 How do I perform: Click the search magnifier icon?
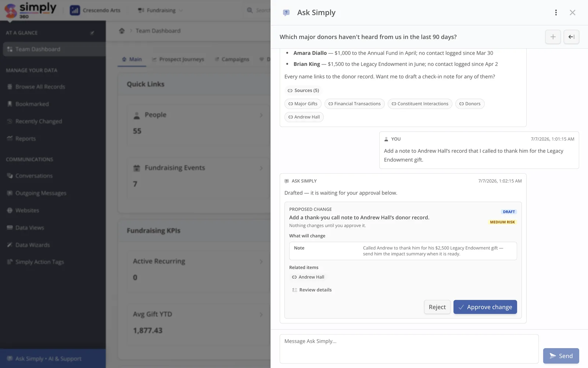(x=250, y=10)
